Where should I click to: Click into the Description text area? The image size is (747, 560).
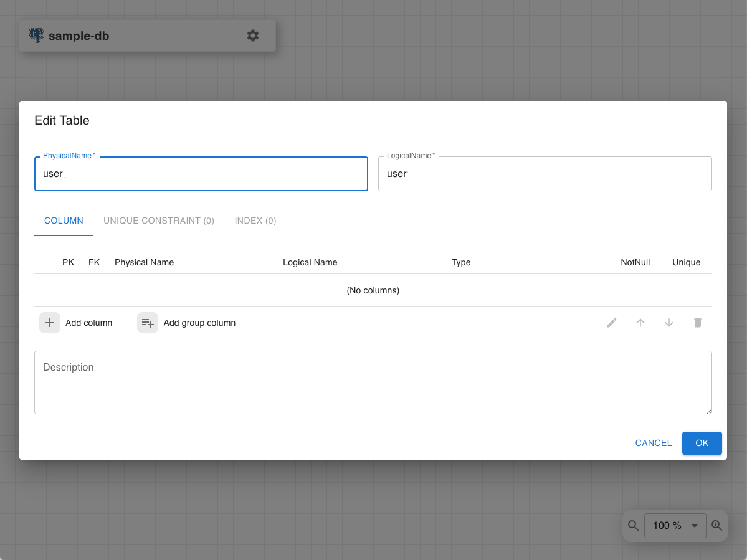(x=373, y=382)
